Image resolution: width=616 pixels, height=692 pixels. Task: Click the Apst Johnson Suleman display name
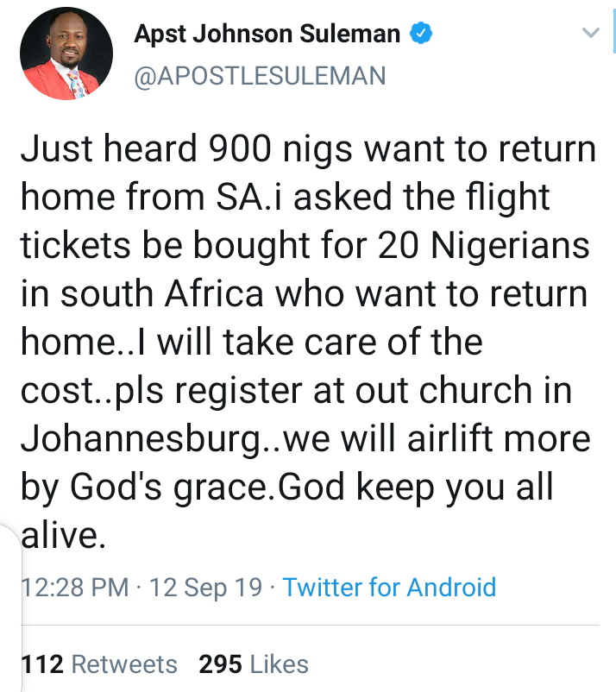click(267, 35)
